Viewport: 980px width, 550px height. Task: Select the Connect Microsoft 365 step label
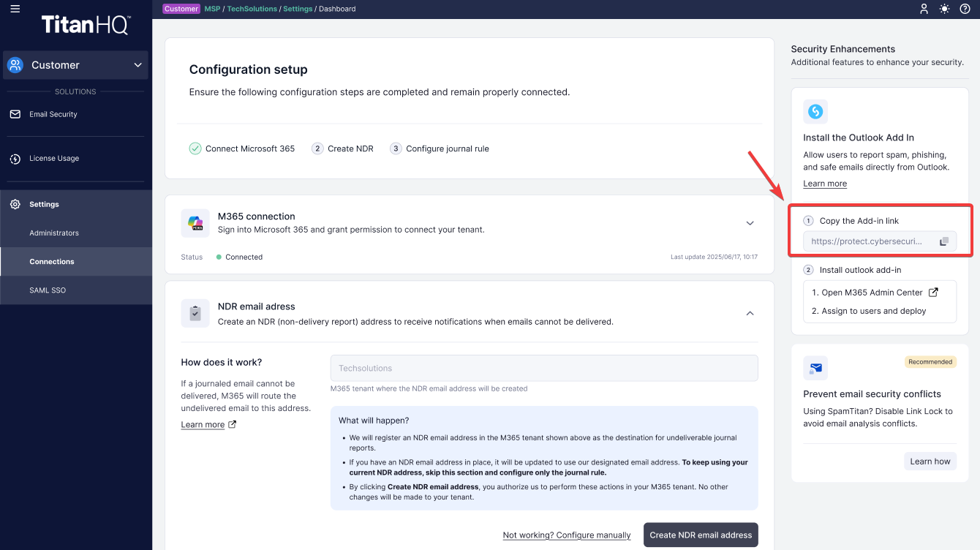pos(250,148)
